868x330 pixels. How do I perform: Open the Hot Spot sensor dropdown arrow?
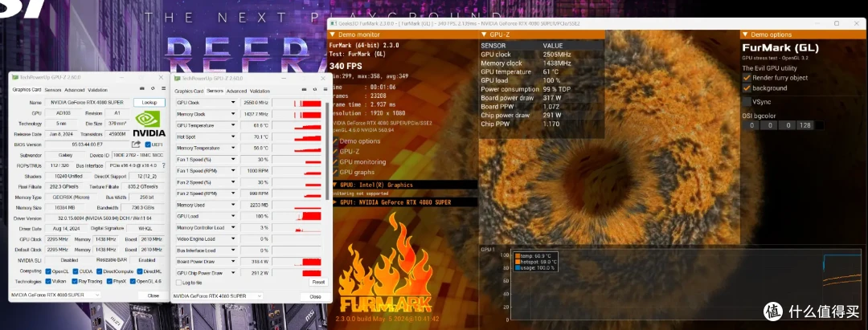point(233,136)
